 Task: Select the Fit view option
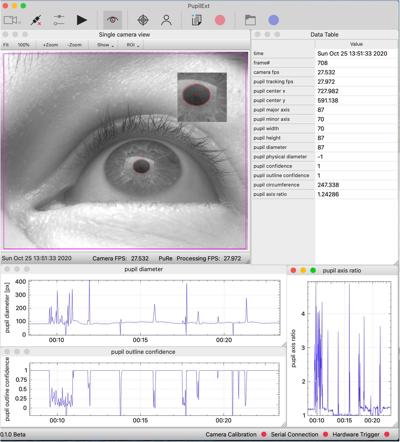click(6, 45)
